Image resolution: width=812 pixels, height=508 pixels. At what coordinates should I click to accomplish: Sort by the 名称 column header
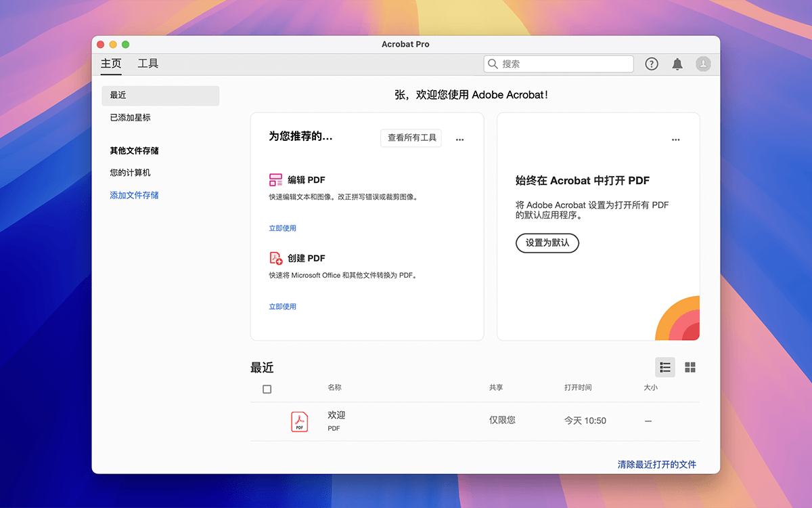click(335, 387)
